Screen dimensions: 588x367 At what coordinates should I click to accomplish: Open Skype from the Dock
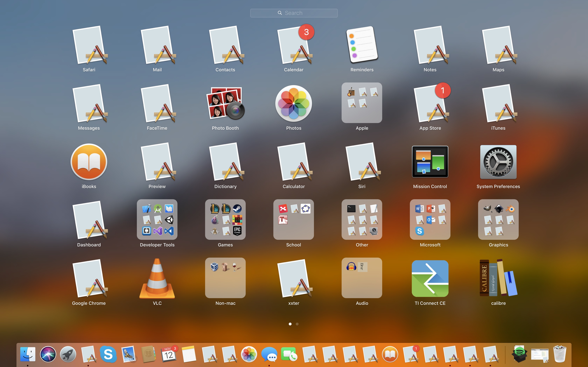pos(109,354)
